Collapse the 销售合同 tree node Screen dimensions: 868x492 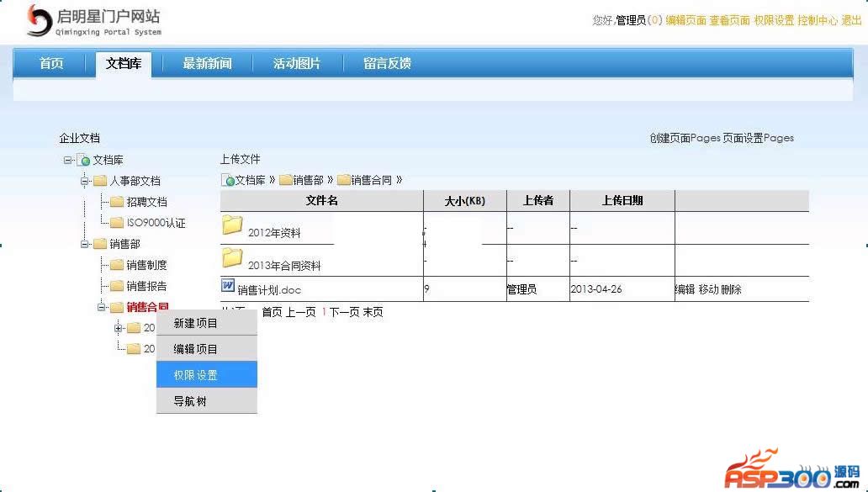pyautogui.click(x=102, y=308)
